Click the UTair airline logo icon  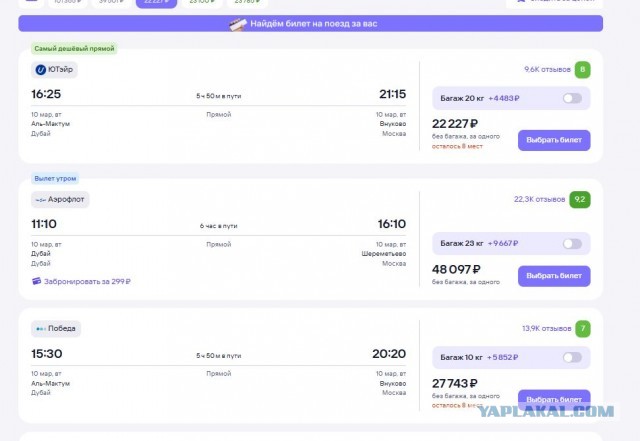point(40,70)
